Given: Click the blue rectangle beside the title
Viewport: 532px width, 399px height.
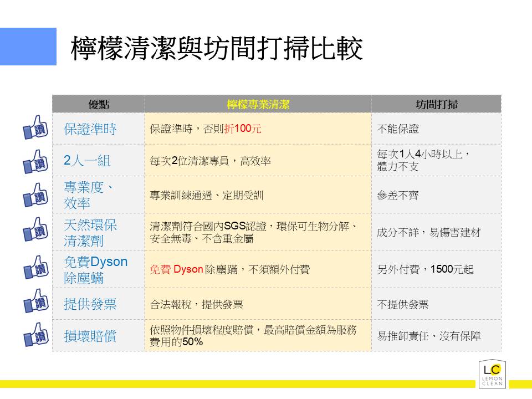Looking at the screenshot, I should [x=28, y=47].
